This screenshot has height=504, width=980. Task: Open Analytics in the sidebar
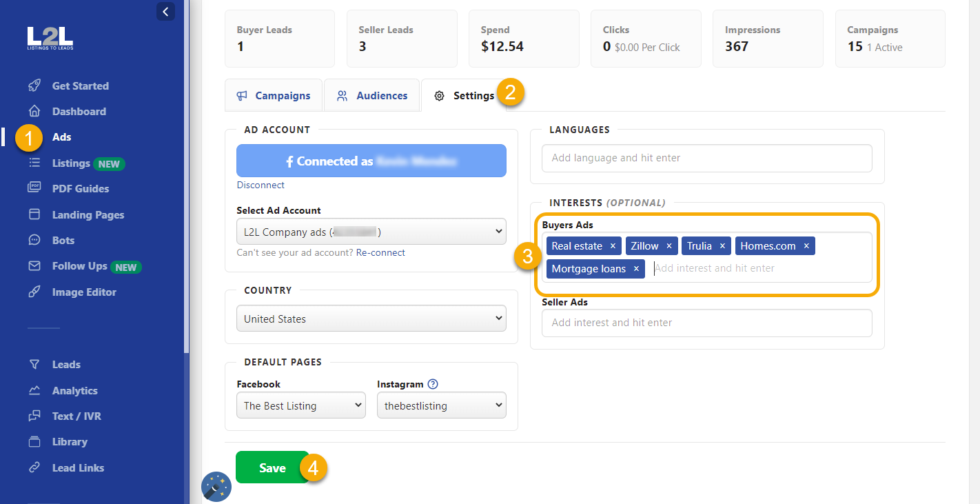[74, 391]
